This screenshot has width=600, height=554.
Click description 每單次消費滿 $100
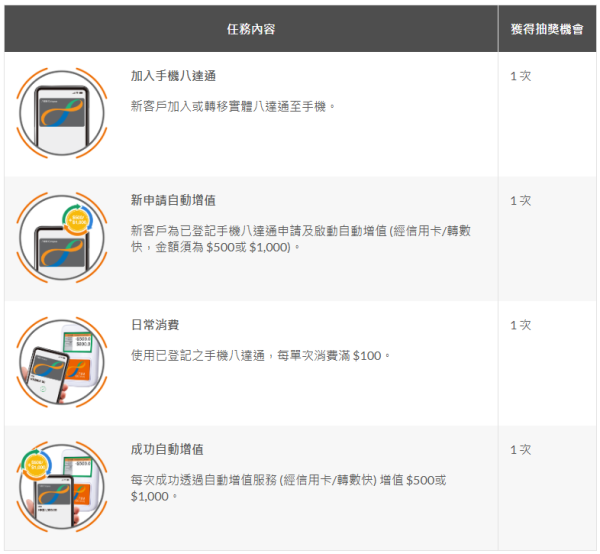(x=260, y=356)
